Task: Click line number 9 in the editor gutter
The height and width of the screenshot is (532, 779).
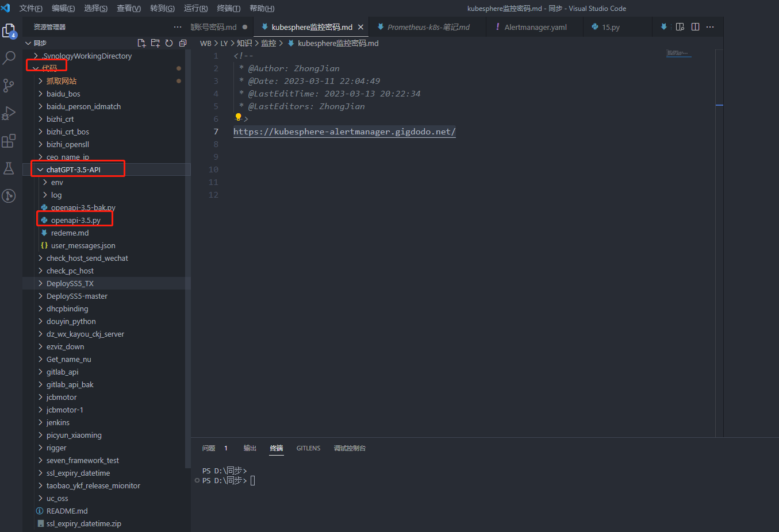Action: click(216, 157)
